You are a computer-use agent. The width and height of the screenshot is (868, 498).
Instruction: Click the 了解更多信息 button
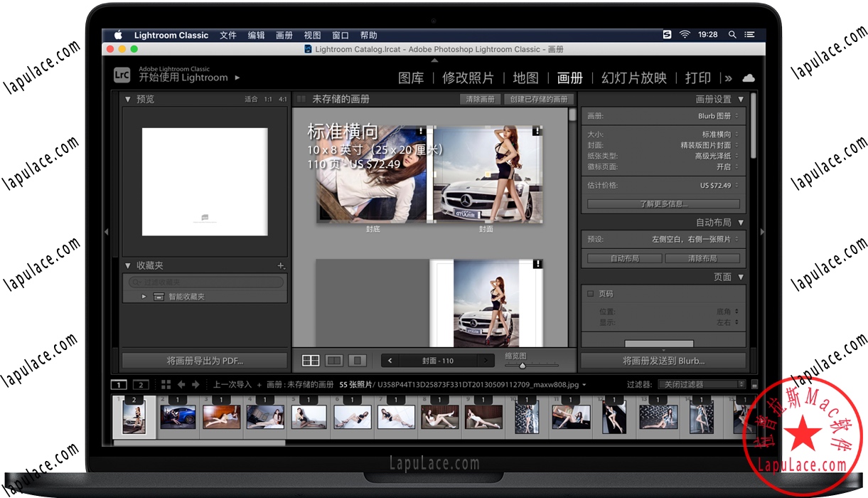[x=663, y=204]
